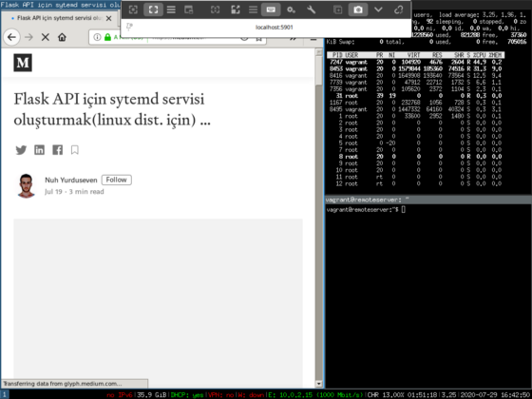Click the article title Flask API için sytemd servisi

[112, 109]
